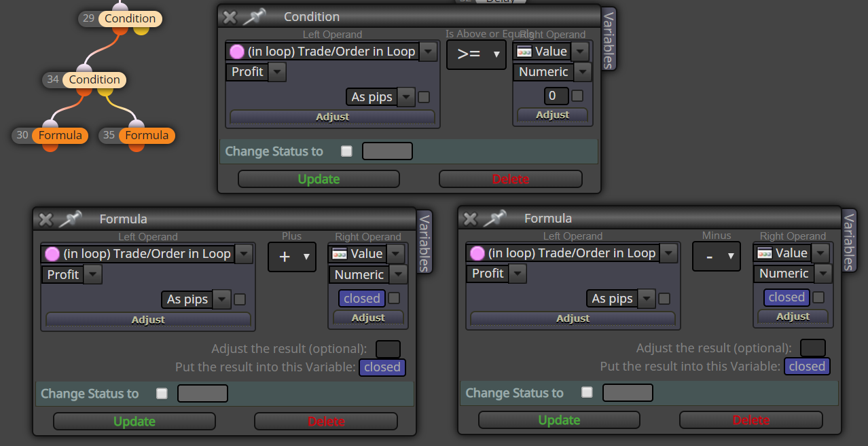
Task: Pin the left Formula panel
Action: [x=70, y=219]
